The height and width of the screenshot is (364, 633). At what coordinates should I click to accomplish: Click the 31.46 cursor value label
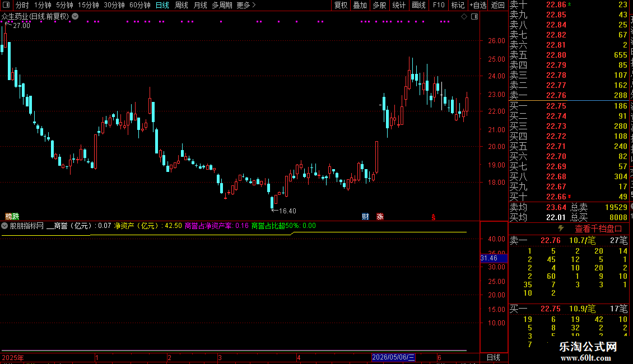tap(494, 258)
